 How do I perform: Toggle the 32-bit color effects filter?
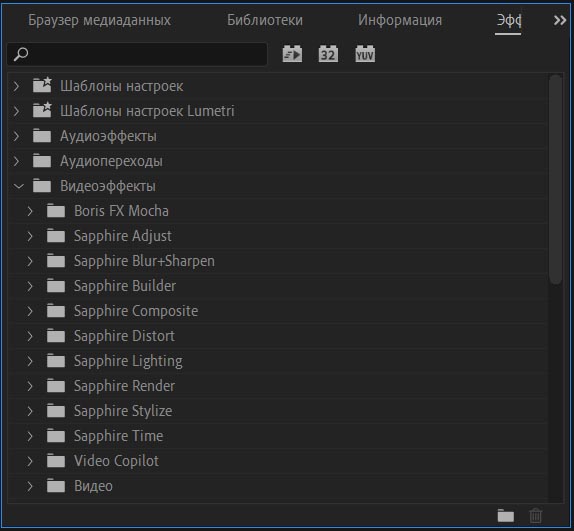point(328,54)
